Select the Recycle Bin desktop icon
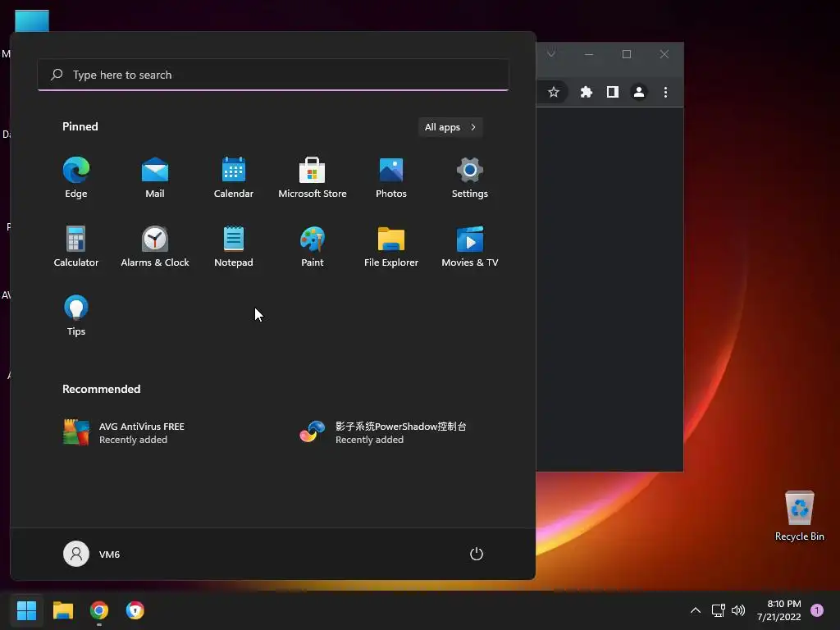Image resolution: width=840 pixels, height=630 pixels. click(799, 516)
